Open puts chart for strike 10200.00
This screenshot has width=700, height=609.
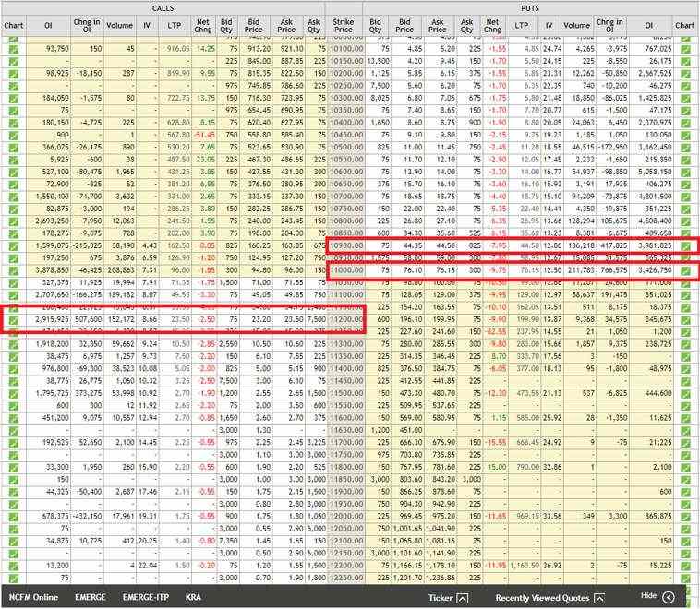pos(685,74)
